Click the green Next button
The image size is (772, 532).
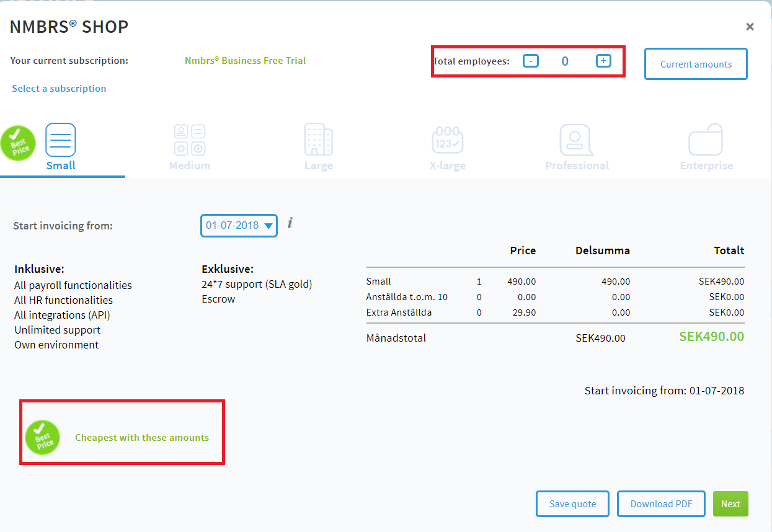pyautogui.click(x=730, y=504)
